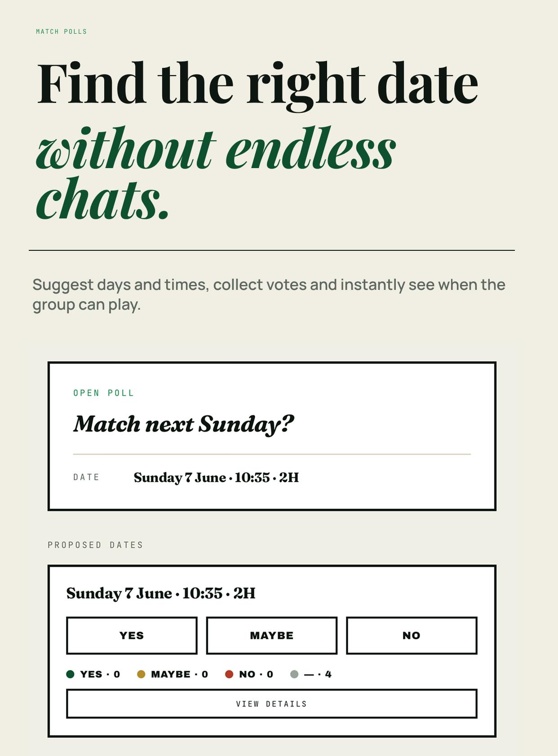
Task: Vote NO for Sunday 7 June
Action: 412,636
